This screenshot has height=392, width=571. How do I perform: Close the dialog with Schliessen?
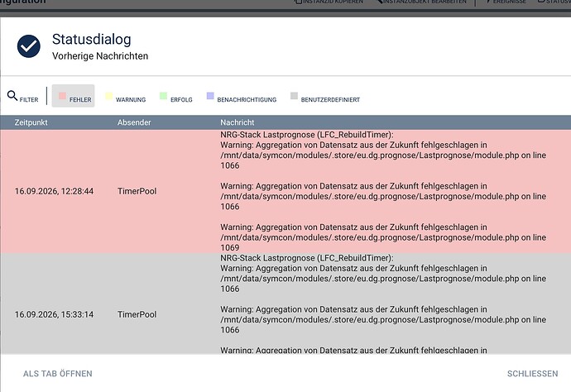532,374
